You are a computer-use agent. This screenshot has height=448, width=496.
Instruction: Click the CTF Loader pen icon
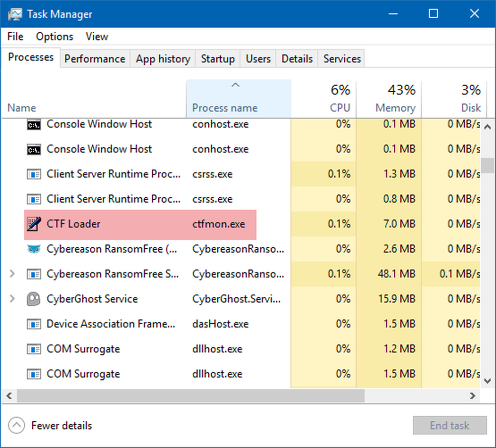[x=33, y=224]
